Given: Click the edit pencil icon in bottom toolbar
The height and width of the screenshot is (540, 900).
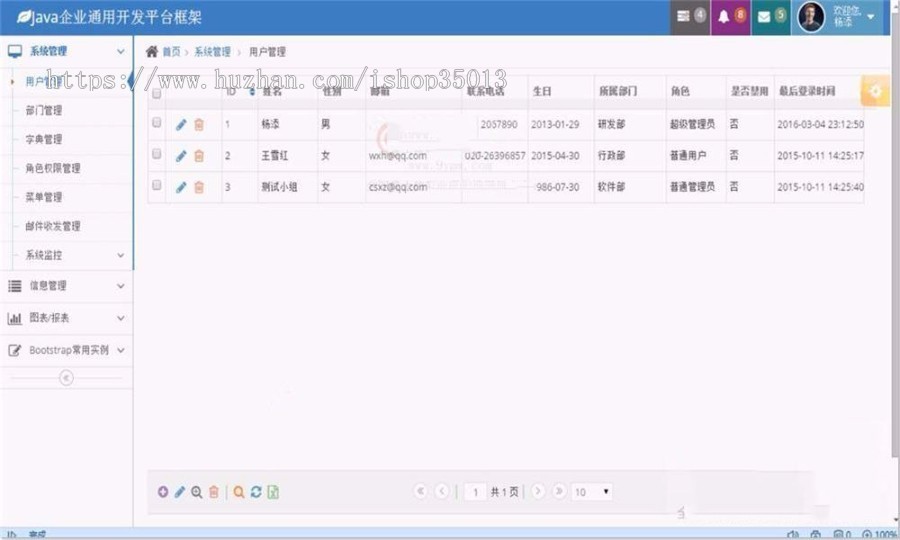Looking at the screenshot, I should [x=180, y=492].
